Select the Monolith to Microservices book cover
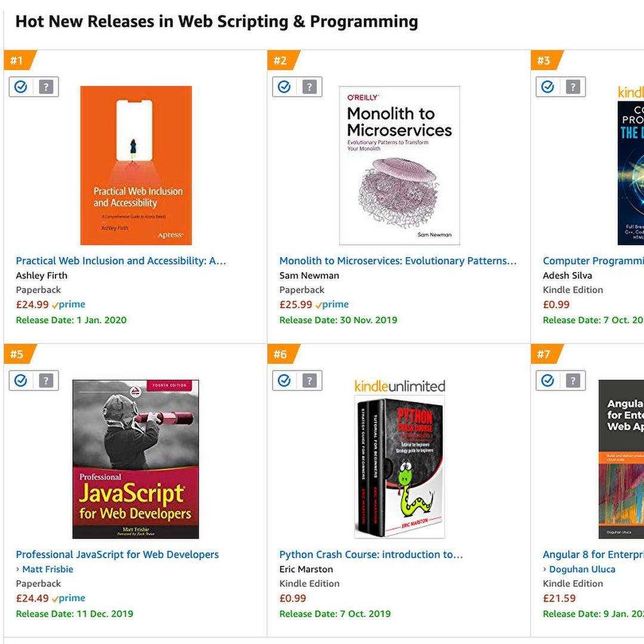The height and width of the screenshot is (644, 644). [x=399, y=166]
